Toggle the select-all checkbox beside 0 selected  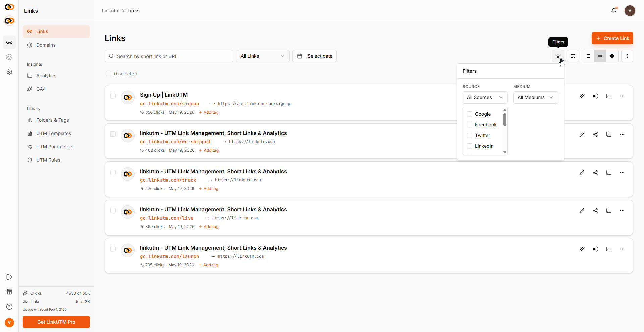tap(109, 74)
